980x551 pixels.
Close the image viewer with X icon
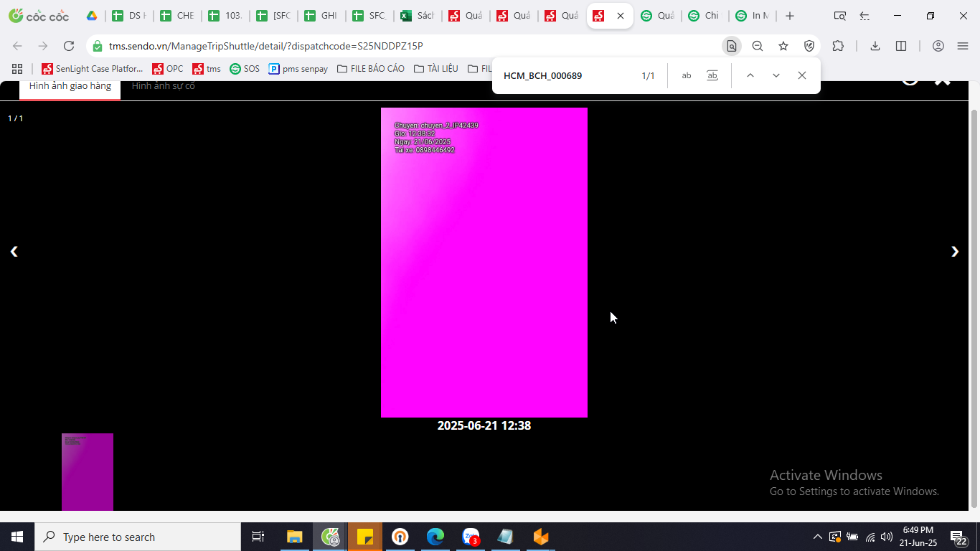coord(943,80)
